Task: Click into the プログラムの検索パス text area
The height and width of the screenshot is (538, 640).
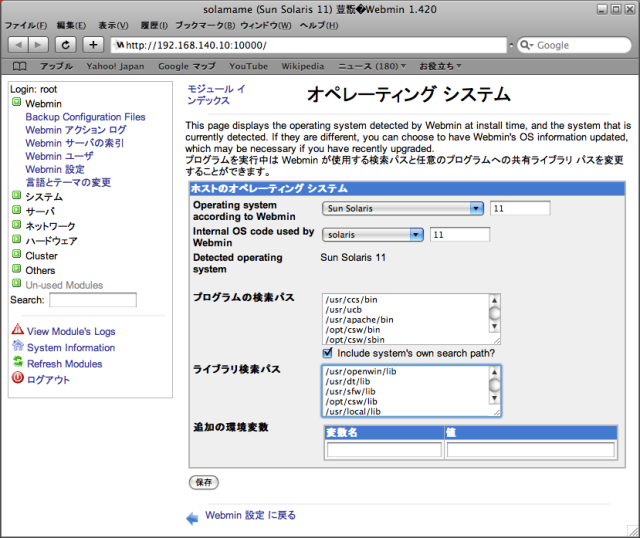Action: point(406,319)
